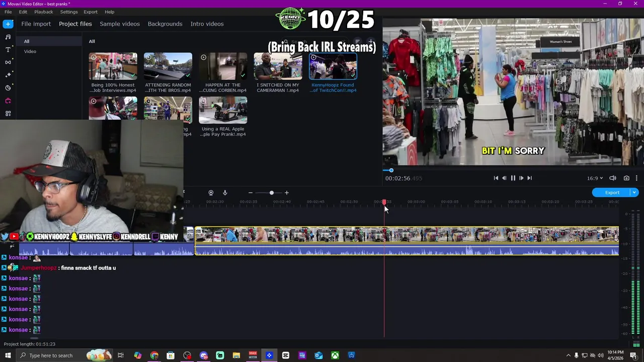Skip to the previous clip
The image size is (644, 362).
click(496, 178)
